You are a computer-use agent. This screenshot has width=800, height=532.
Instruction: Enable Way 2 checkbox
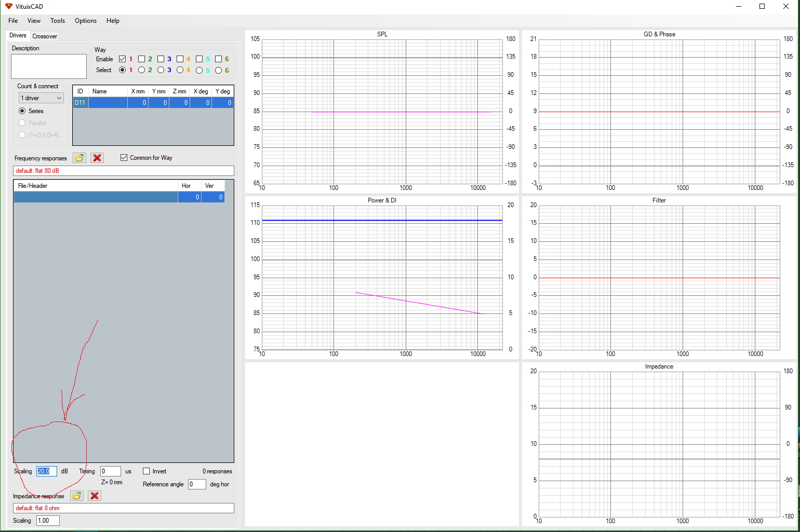(141, 59)
